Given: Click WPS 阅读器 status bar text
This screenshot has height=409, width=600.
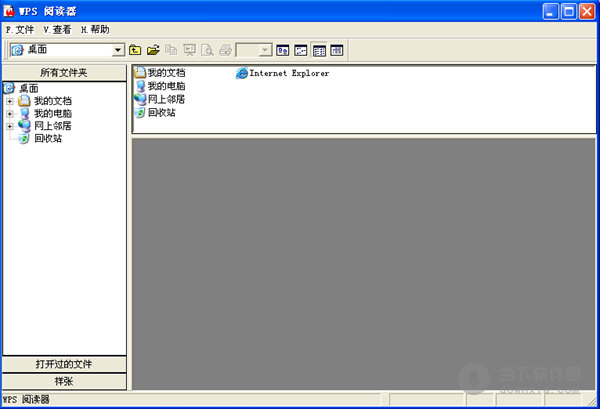Looking at the screenshot, I should click(26, 400).
